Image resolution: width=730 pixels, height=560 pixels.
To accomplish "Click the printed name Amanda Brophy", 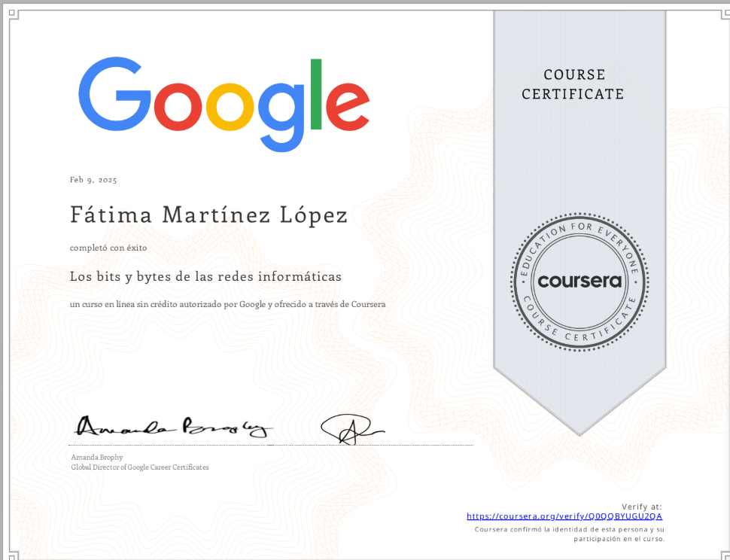I will tap(97, 458).
